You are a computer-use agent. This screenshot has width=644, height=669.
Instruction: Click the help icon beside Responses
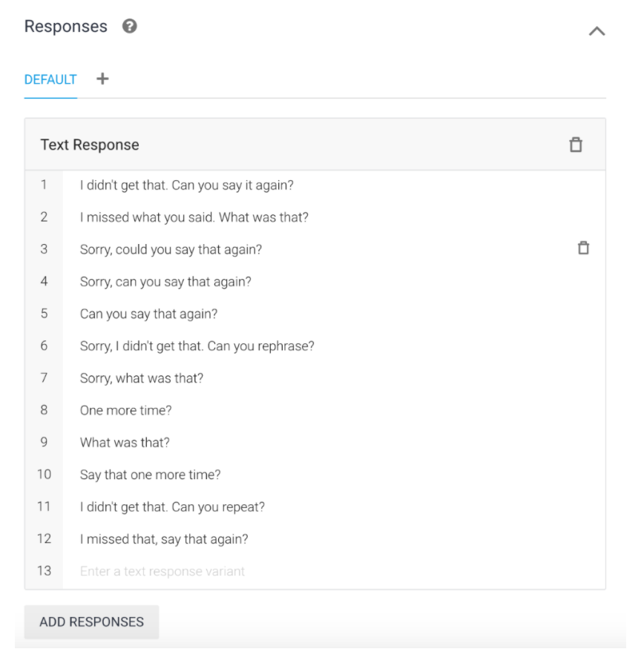[x=130, y=27]
